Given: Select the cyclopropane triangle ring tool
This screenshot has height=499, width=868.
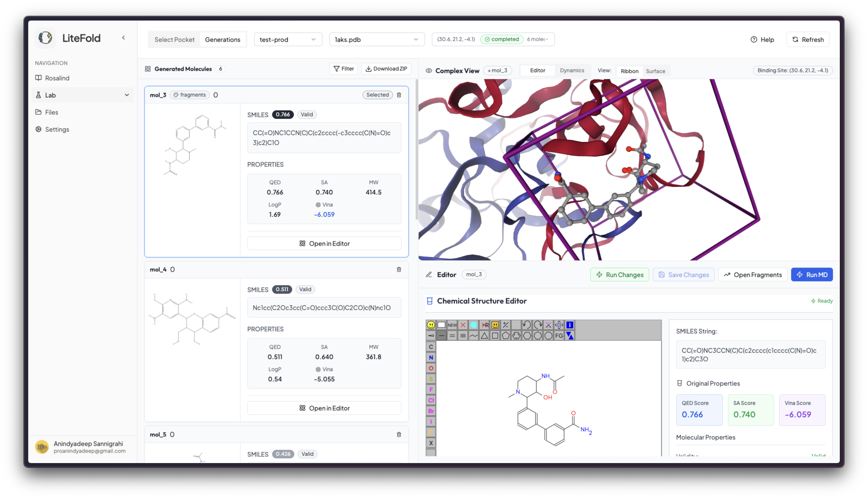Looking at the screenshot, I should (484, 336).
